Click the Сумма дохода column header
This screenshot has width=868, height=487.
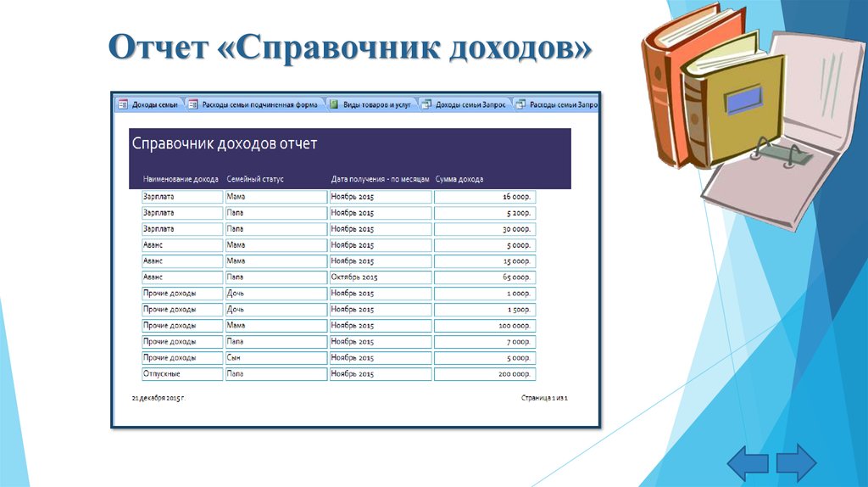pos(459,179)
